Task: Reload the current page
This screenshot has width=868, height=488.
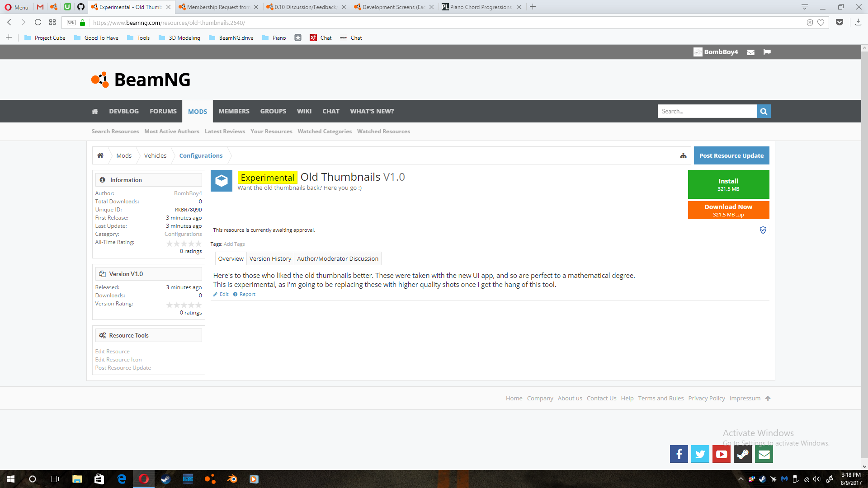Action: [38, 23]
